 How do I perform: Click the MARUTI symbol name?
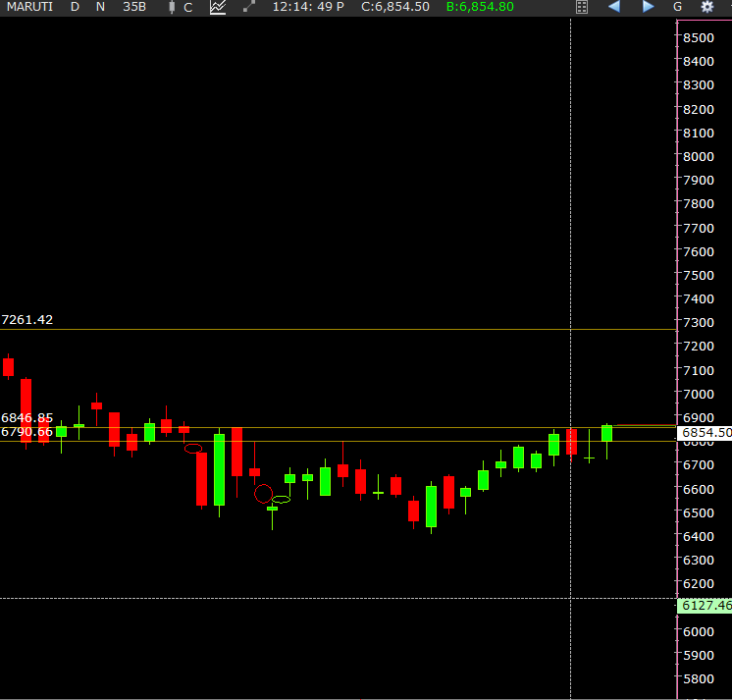coord(29,7)
